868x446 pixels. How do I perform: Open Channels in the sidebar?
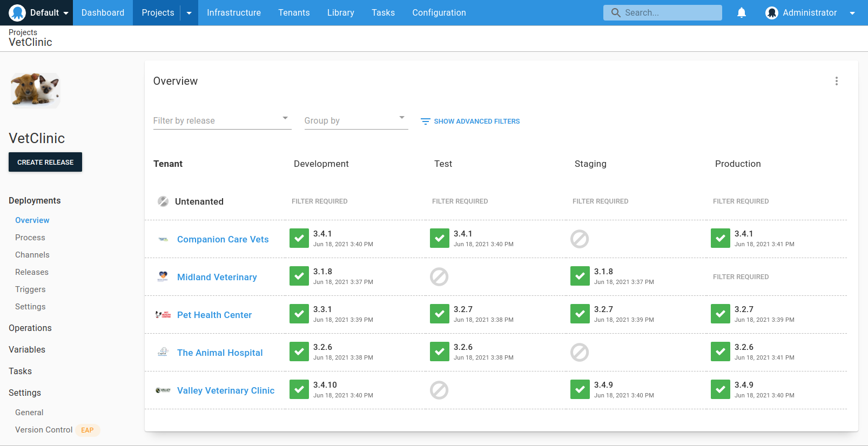click(x=32, y=255)
